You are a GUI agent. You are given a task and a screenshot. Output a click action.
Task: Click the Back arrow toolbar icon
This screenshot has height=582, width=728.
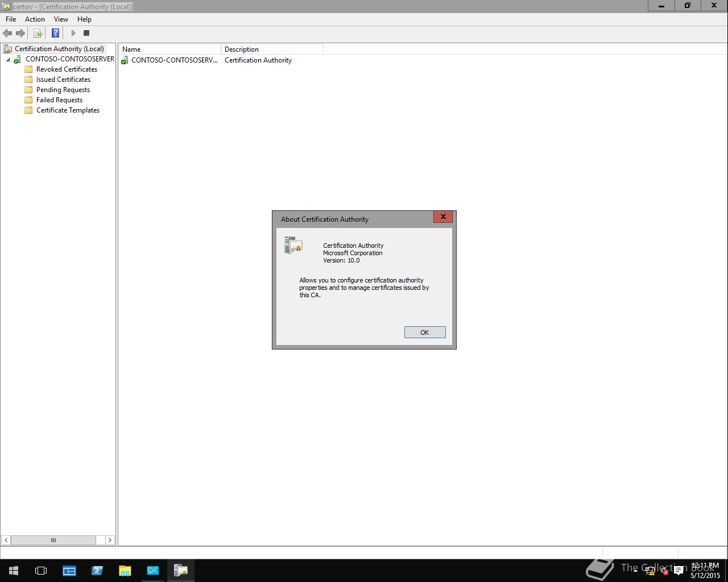(x=7, y=33)
